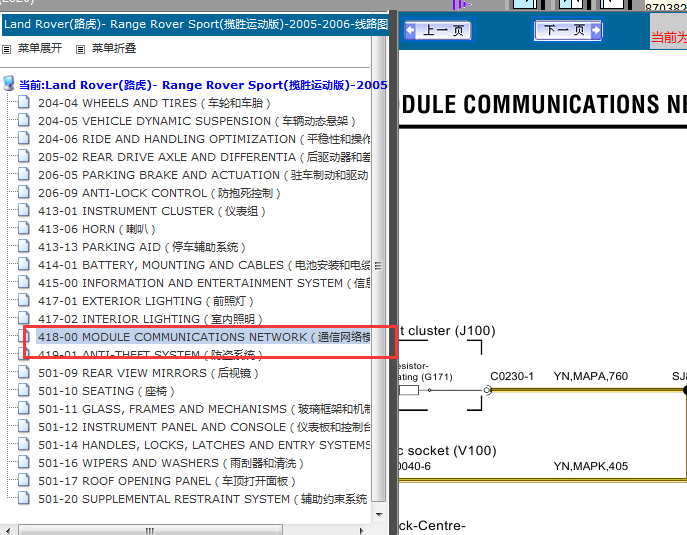Click page icon beside 417-01 EXTERIOR LIGHTING
The height and width of the screenshot is (535, 687).
pyautogui.click(x=24, y=300)
